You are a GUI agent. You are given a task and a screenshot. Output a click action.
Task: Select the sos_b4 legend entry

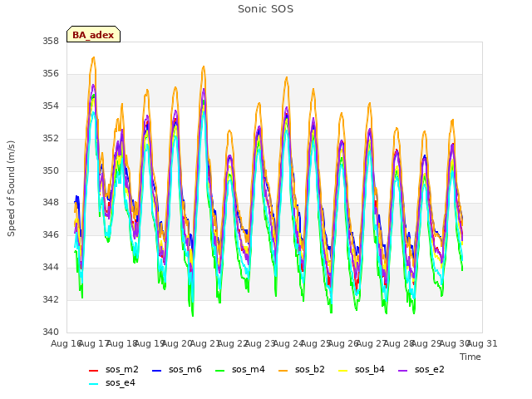tap(362, 369)
